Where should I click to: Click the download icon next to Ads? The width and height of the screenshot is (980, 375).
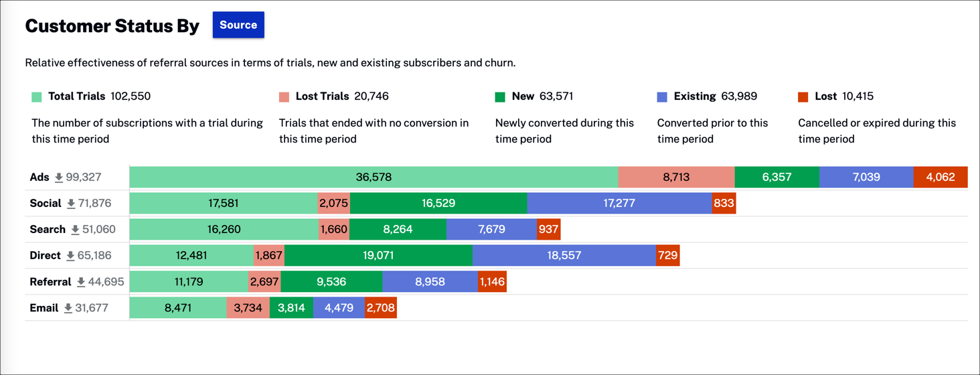[x=59, y=177]
